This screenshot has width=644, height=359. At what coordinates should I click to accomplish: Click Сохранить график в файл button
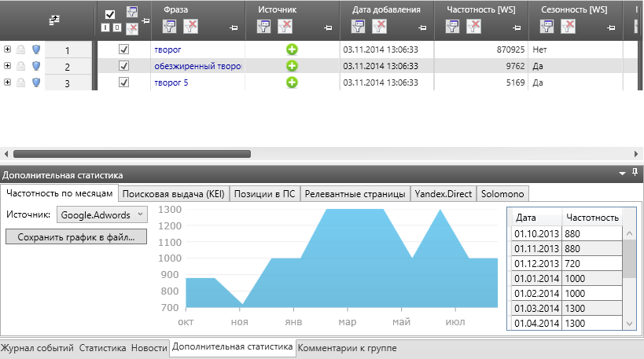[x=76, y=236]
